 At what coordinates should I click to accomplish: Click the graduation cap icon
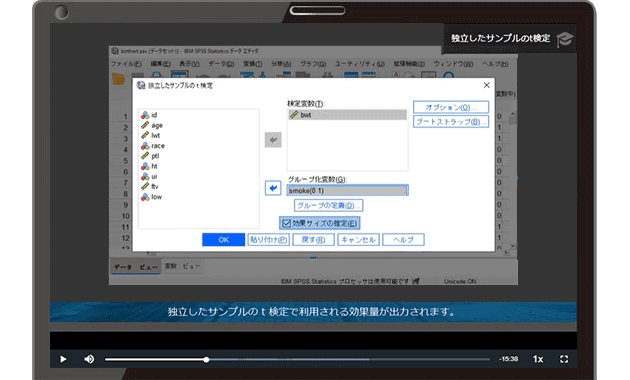point(565,39)
